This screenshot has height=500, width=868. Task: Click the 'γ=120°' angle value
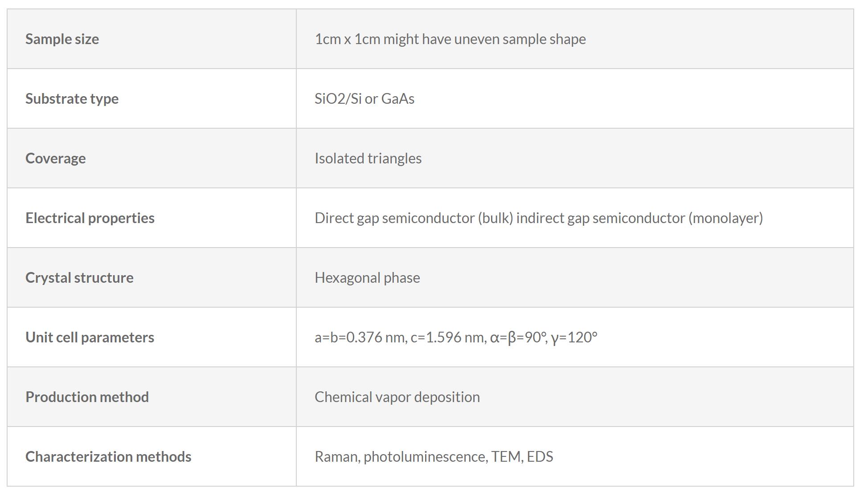(x=574, y=337)
